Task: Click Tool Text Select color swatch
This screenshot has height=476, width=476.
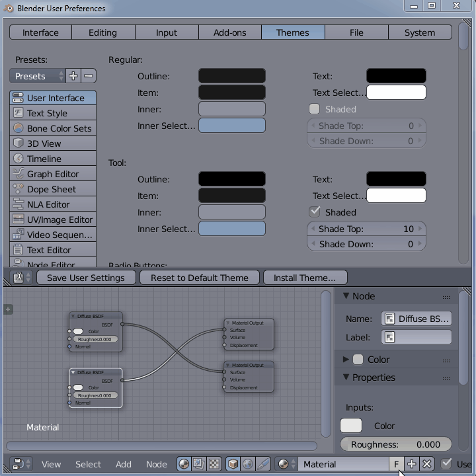Action: point(396,196)
